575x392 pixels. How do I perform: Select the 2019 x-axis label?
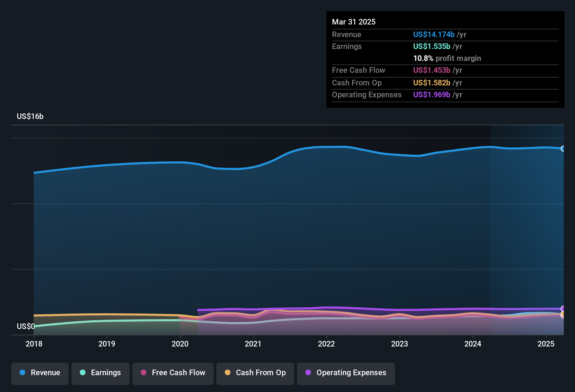pyautogui.click(x=107, y=344)
